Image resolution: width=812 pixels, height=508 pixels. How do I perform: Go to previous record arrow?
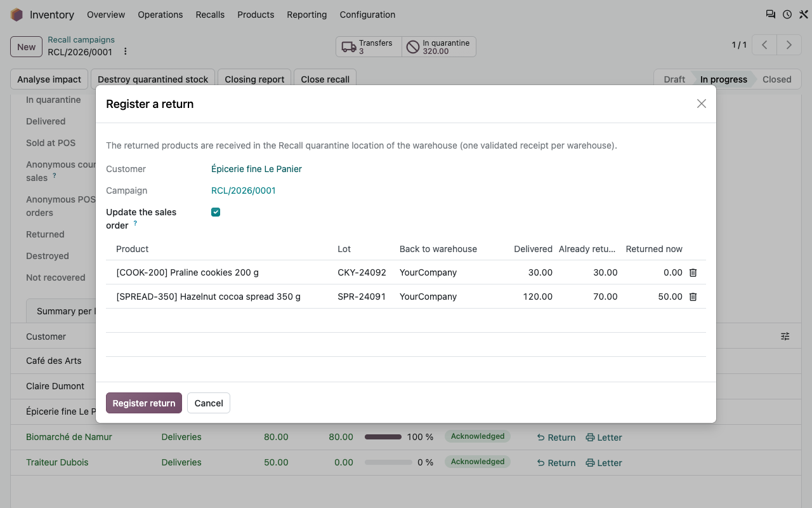click(x=765, y=45)
